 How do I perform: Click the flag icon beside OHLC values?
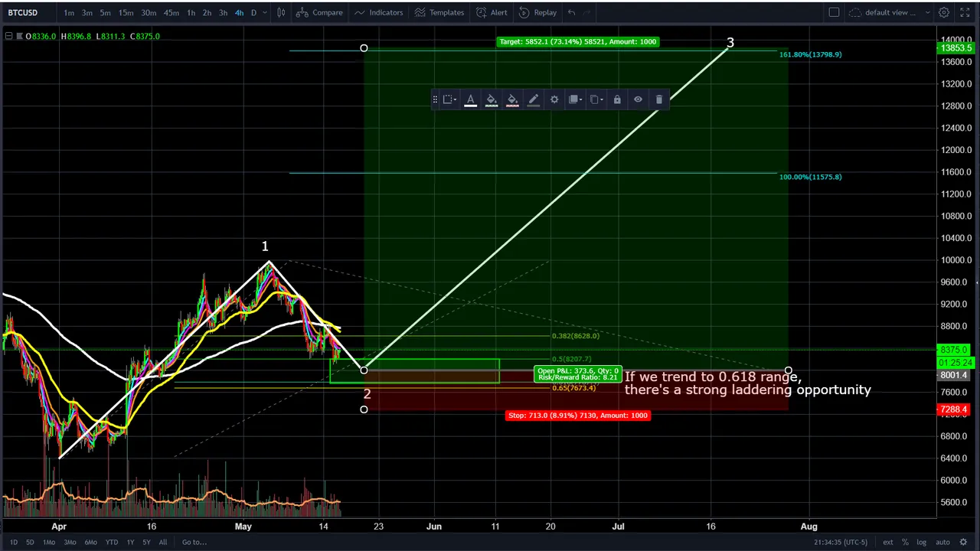click(19, 36)
